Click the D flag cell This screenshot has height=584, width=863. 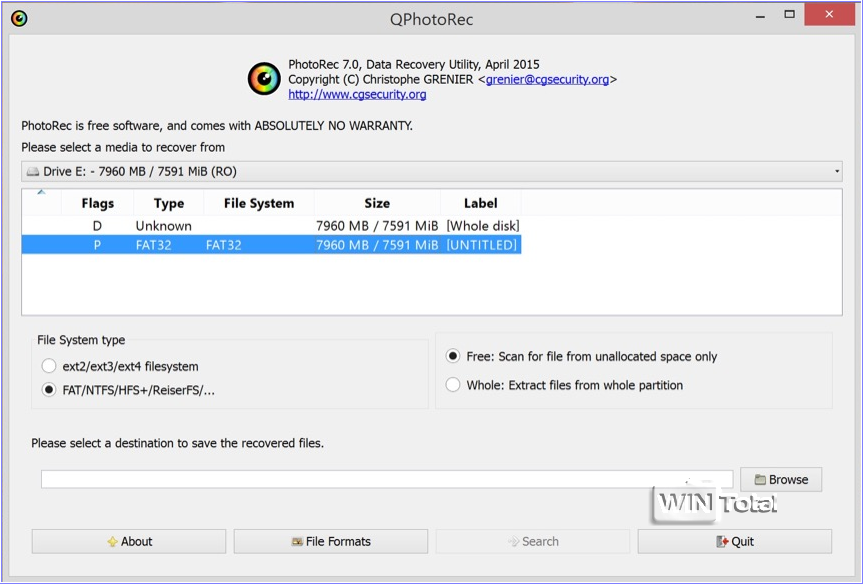97,226
